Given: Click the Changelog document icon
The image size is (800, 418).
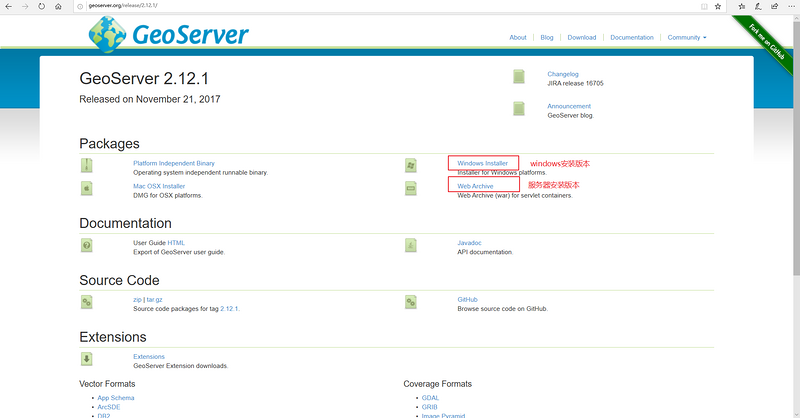Looking at the screenshot, I should pos(519,77).
